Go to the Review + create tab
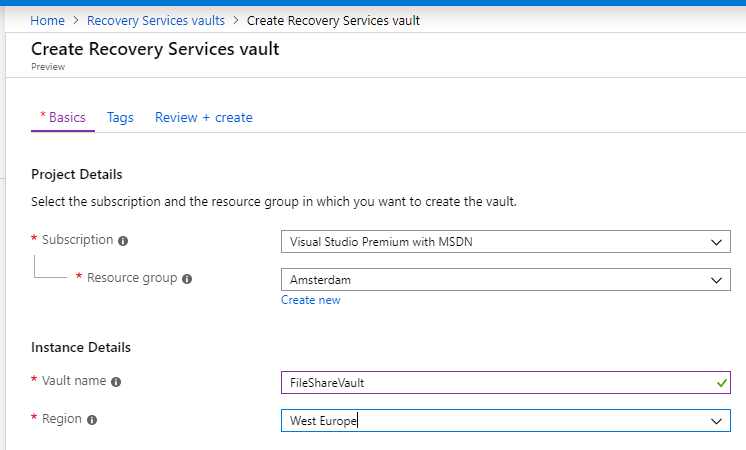Image resolution: width=746 pixels, height=450 pixels. click(203, 117)
